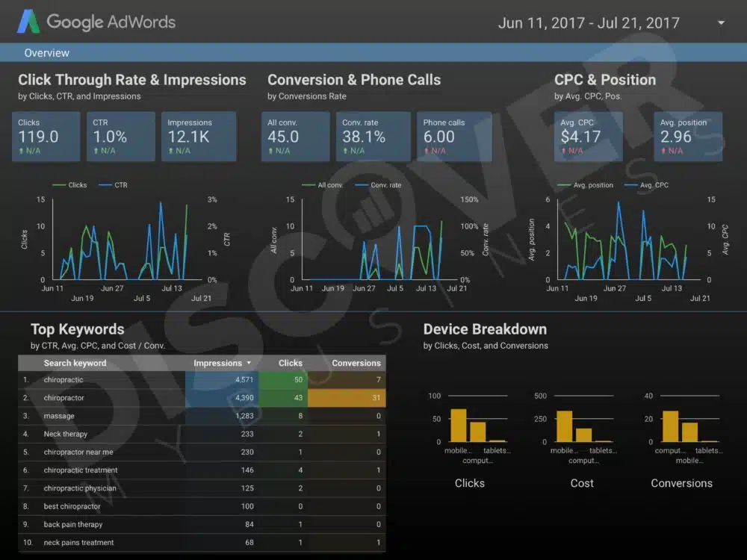The image size is (747, 560).
Task: Select the "Neck therapy" keyword row
Action: 202,434
